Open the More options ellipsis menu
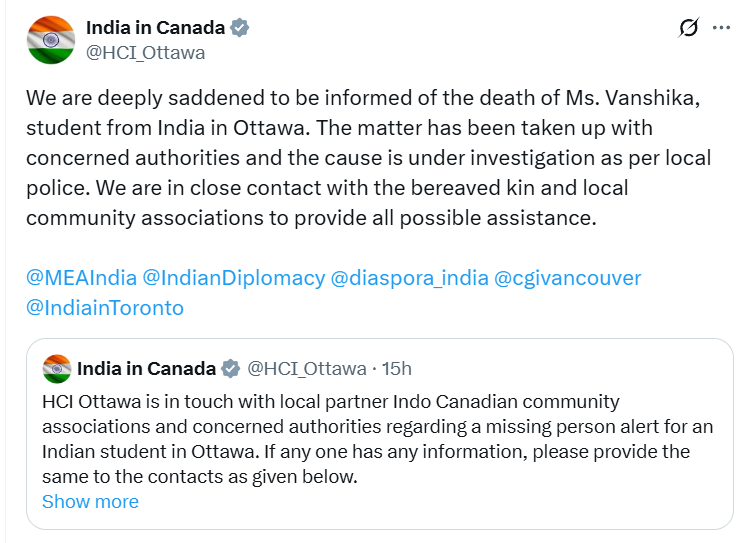Screen dimensions: 750x543 pyautogui.click(x=721, y=28)
